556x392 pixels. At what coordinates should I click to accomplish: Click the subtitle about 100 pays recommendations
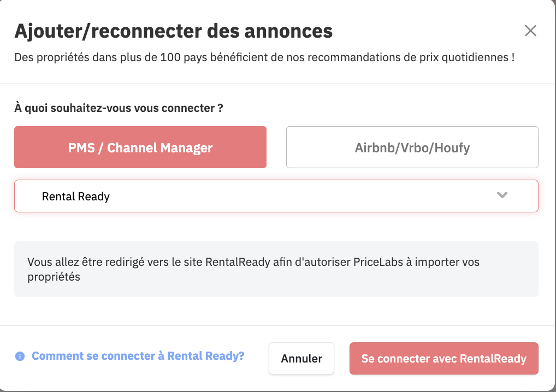coord(264,57)
